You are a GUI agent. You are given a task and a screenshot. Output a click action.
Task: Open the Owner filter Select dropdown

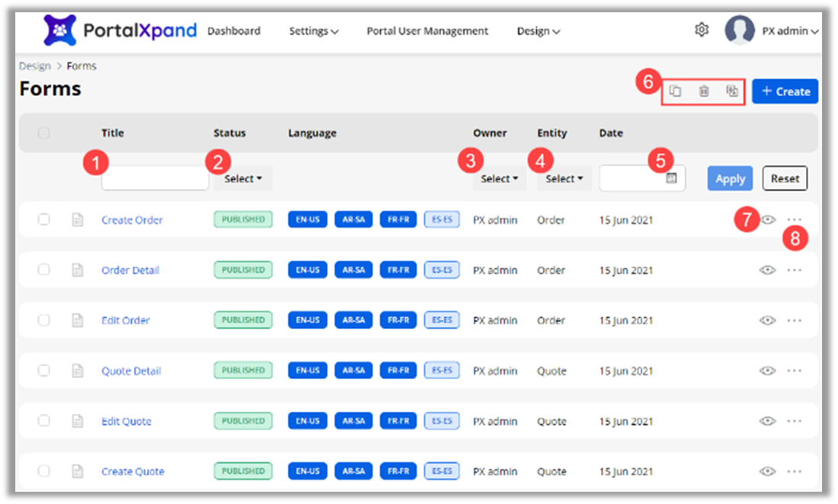pyautogui.click(x=499, y=179)
